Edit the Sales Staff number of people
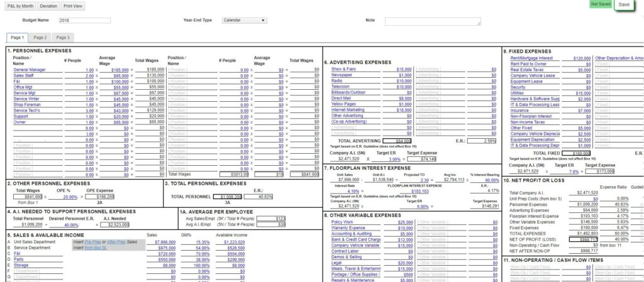644x282 pixels. tap(79, 76)
